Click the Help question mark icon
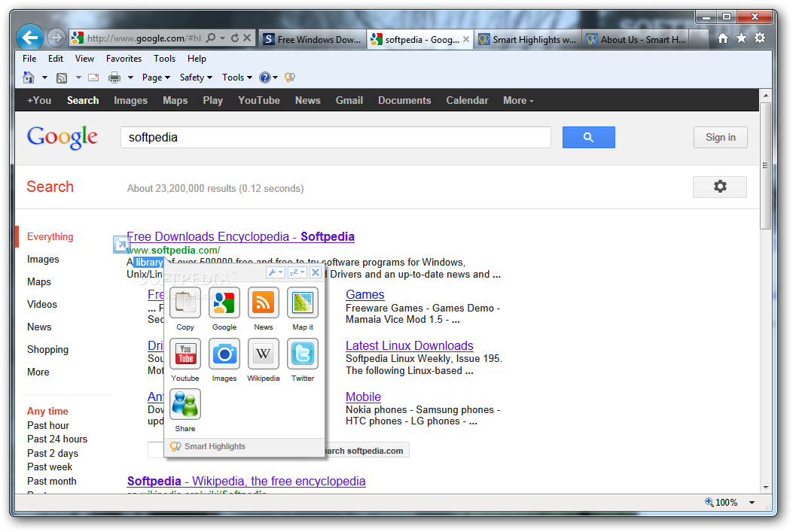The image size is (793, 532). click(x=265, y=78)
